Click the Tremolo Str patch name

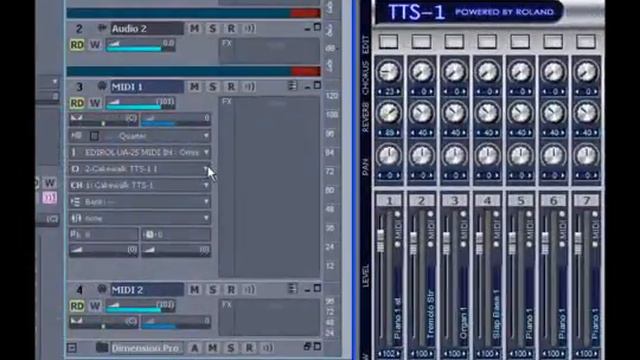[431, 314]
